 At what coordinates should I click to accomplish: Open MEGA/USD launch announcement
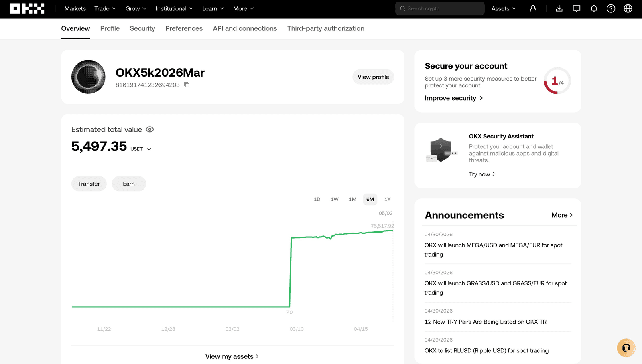click(494, 250)
